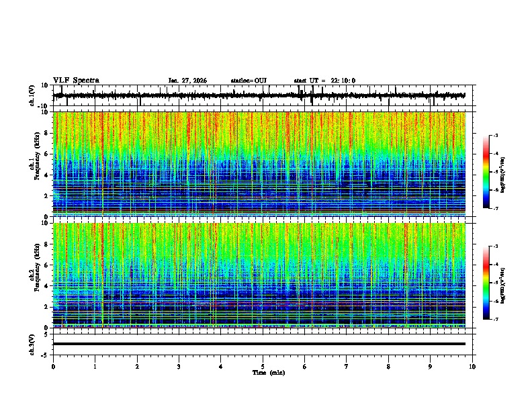Click the "3" minute tick label

point(179,367)
